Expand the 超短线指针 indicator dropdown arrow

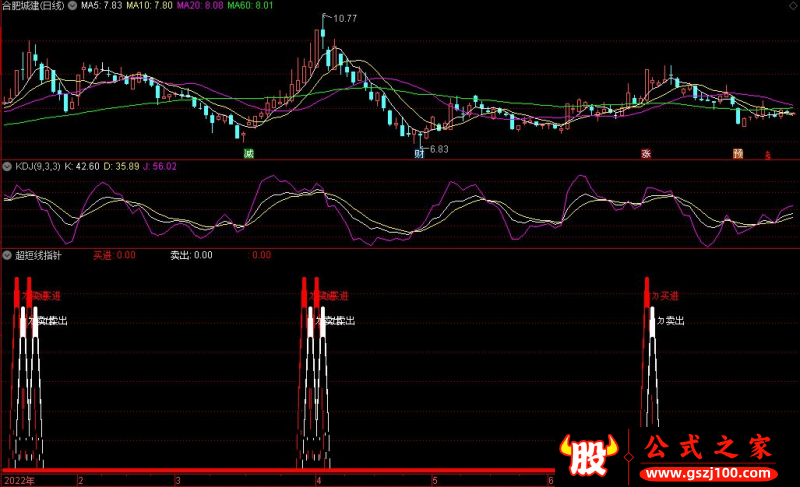[x=7, y=255]
